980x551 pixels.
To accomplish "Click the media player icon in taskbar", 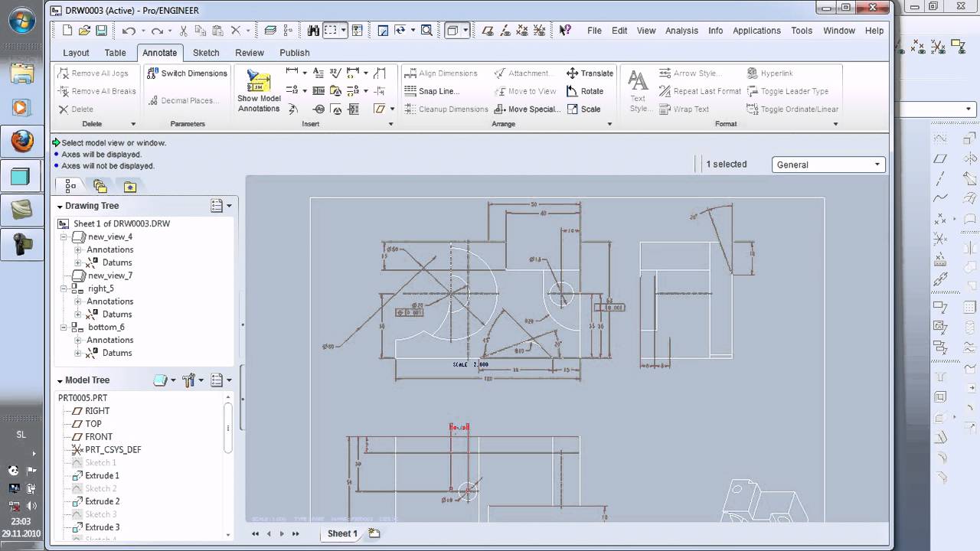I will pyautogui.click(x=21, y=107).
